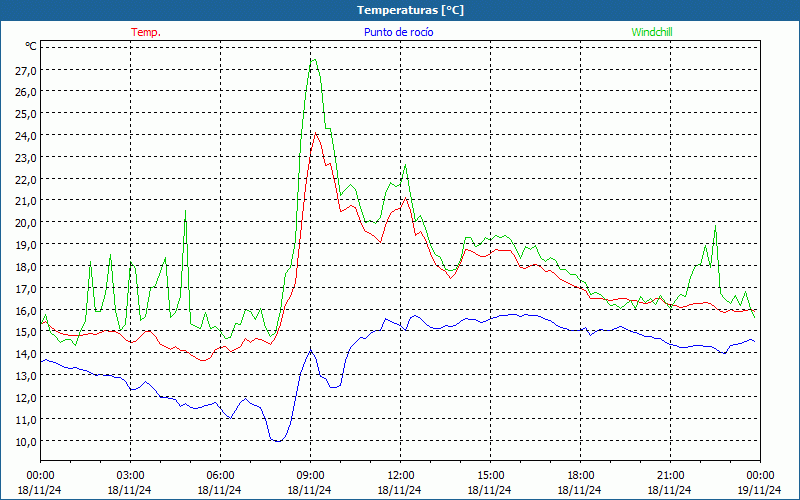The image size is (800, 500).
Task: Click the 16,0 y-axis value
Action: (x=26, y=311)
